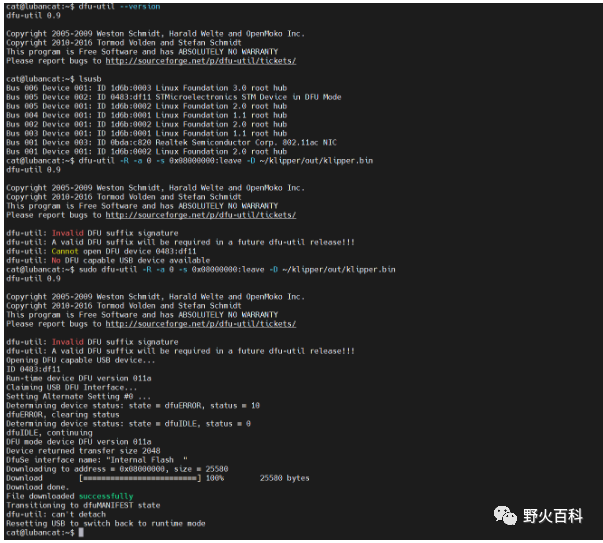Select the 'Bus 002 Device 001' 2.0 root hub line
The width and height of the screenshot is (603, 543).
pyautogui.click(x=147, y=124)
